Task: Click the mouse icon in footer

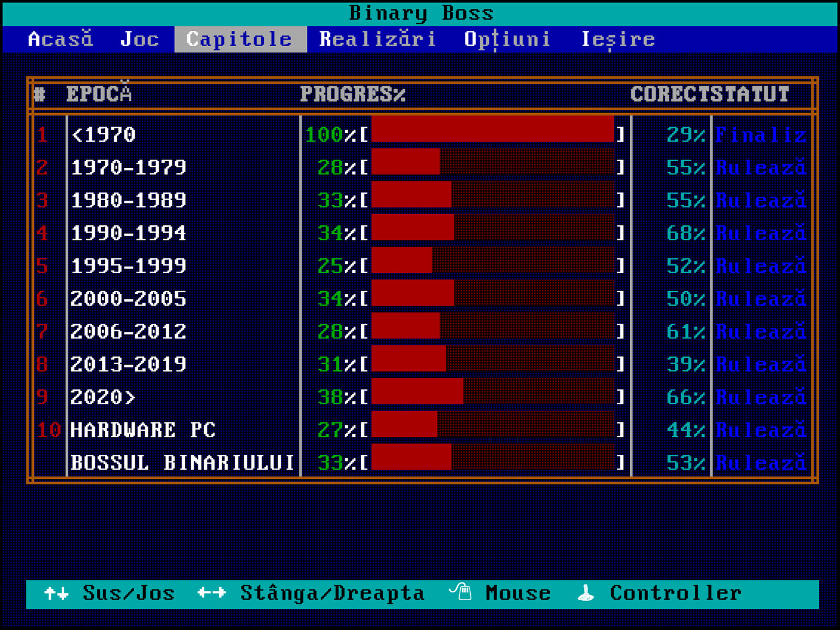Action: [460, 592]
